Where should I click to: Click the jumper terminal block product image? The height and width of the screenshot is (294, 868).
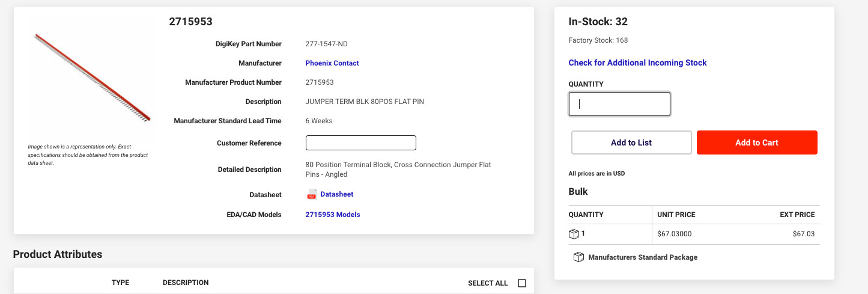(92, 78)
